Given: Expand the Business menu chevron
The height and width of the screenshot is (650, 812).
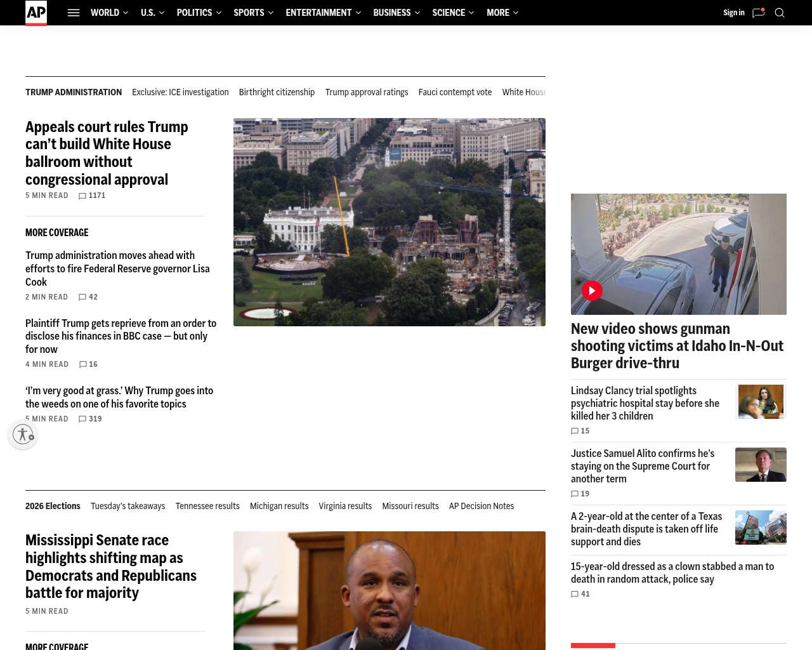Looking at the screenshot, I should (417, 13).
